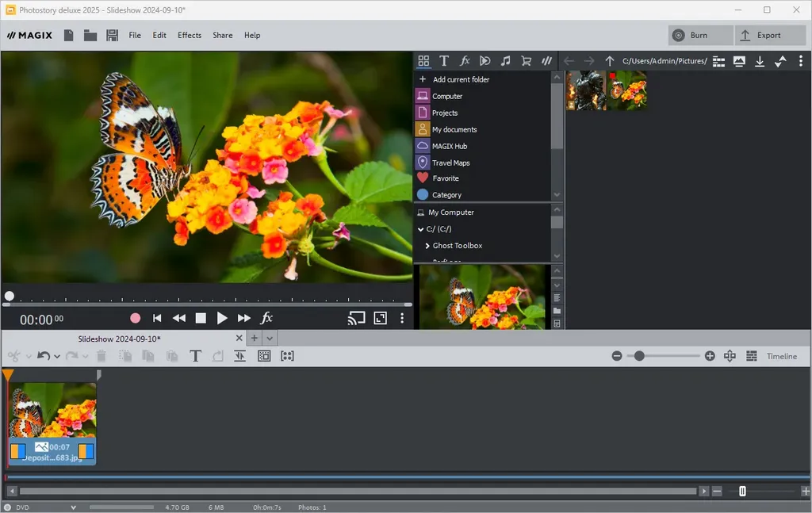Expand the Ghost Toolbox folder
The image size is (812, 513).
point(427,245)
